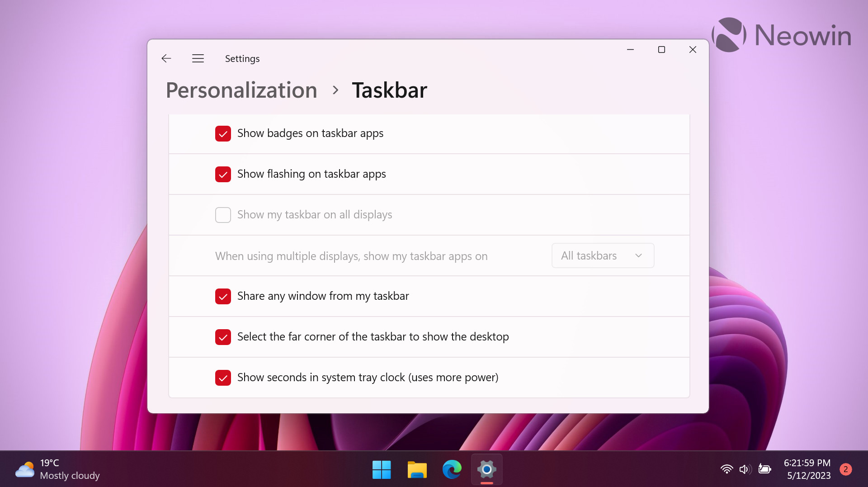Maximize the Settings window
Screen dimensions: 868x487
(661, 49)
